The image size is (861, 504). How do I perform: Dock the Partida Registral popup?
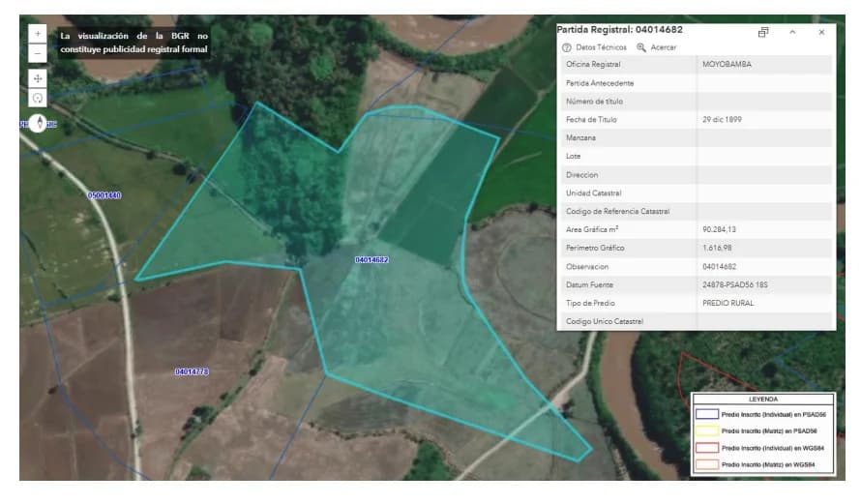coord(762,32)
